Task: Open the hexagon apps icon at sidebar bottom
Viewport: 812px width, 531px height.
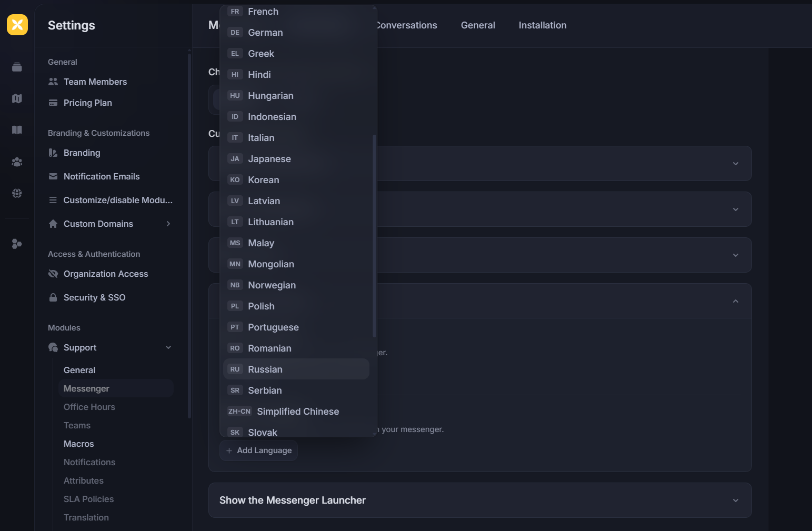Action: point(17,244)
